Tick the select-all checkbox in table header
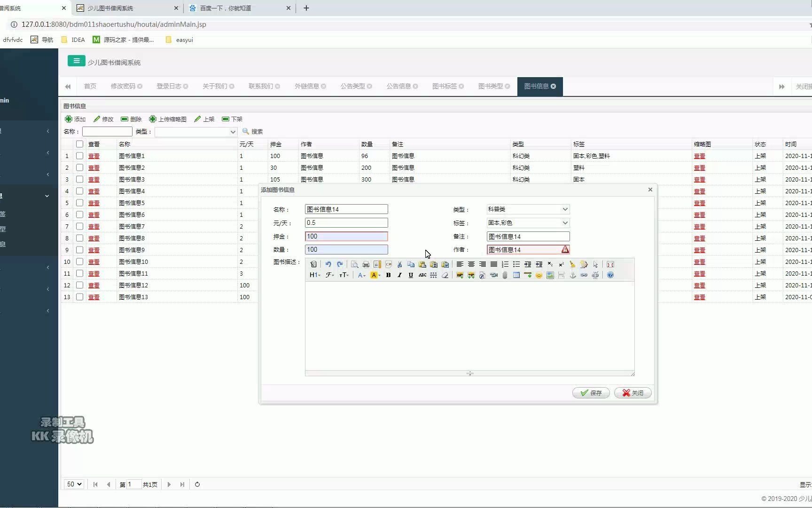 tap(79, 144)
